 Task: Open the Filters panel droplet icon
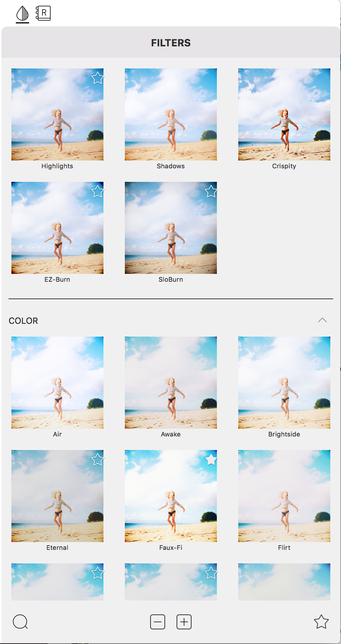click(x=22, y=14)
